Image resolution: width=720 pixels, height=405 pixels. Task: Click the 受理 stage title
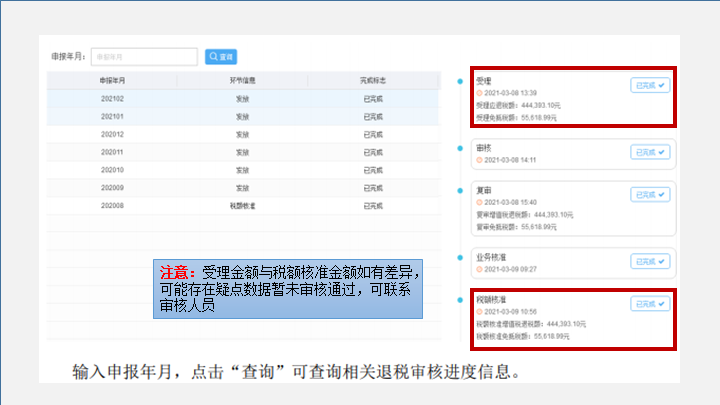[x=484, y=81]
